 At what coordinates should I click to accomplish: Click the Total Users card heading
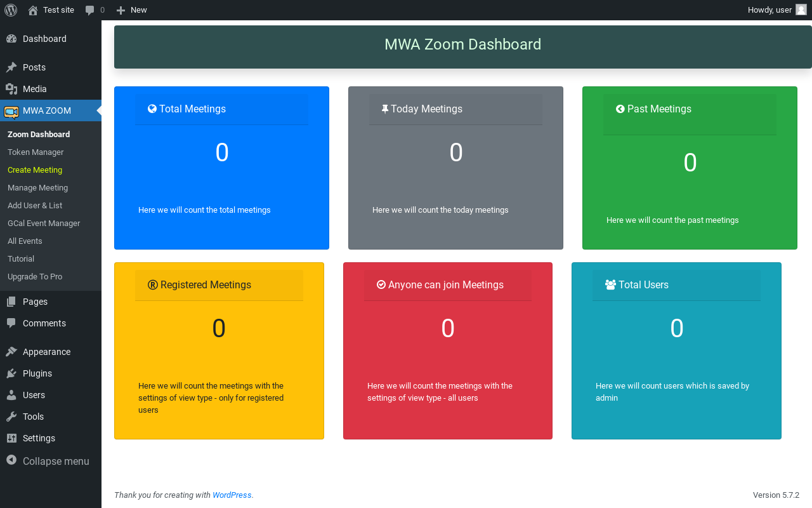point(643,285)
